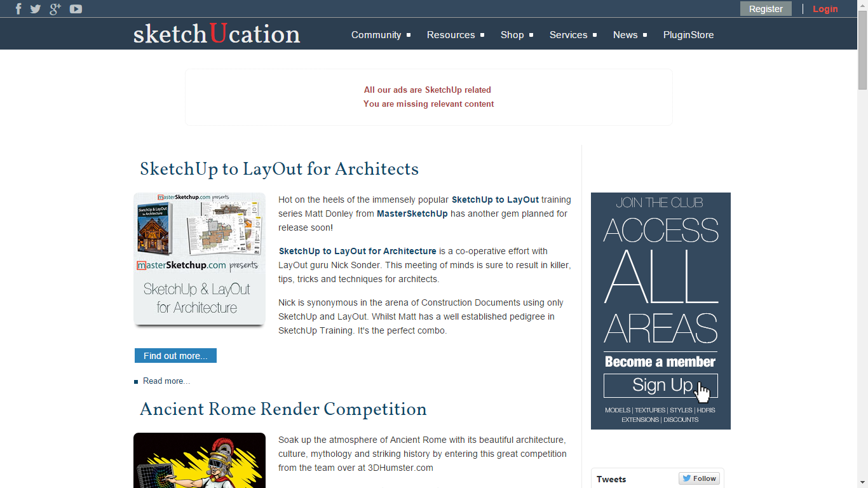Open the Twitter social icon
The image size is (868, 488).
(36, 9)
